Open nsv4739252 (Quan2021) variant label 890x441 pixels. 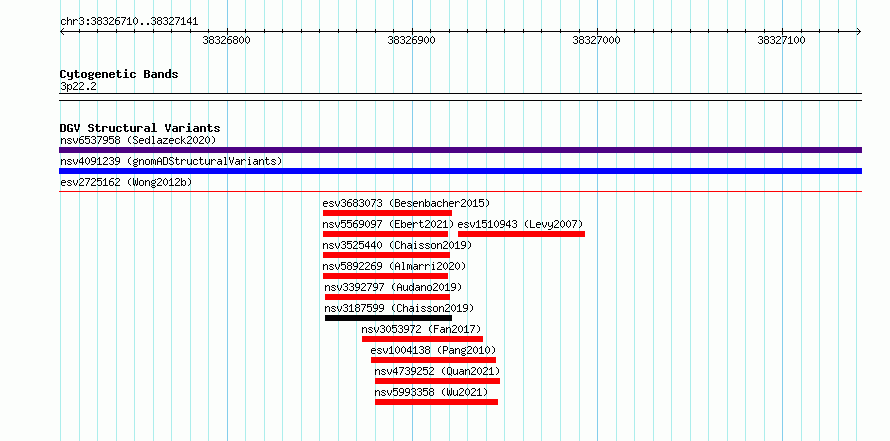[437, 371]
